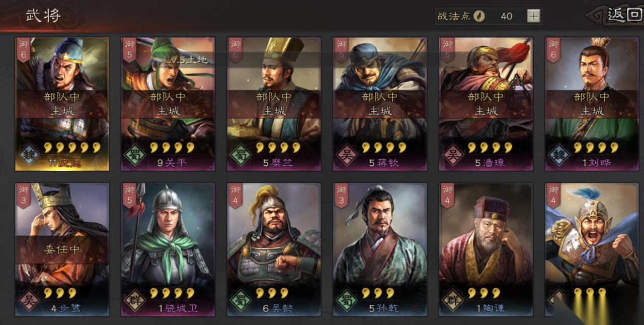Open the 步骘 general card
This screenshot has height=325, width=644.
click(x=62, y=249)
